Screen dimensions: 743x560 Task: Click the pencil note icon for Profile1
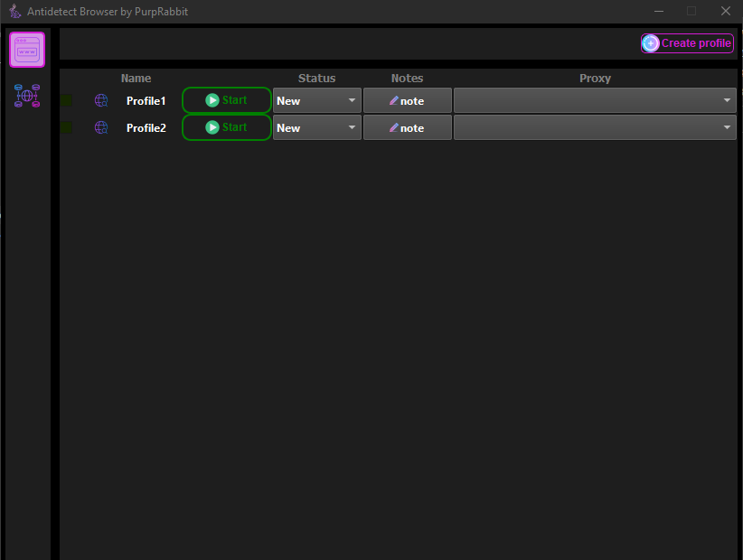395,100
